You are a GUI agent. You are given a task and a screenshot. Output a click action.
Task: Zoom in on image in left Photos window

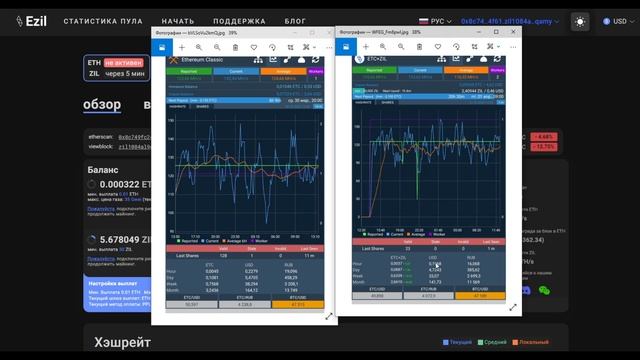coord(198,47)
